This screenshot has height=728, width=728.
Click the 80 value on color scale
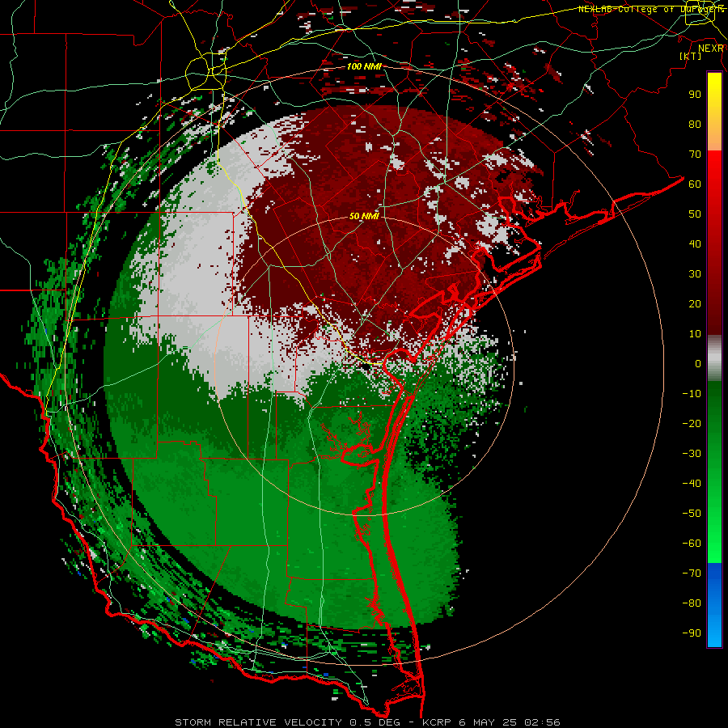click(695, 124)
